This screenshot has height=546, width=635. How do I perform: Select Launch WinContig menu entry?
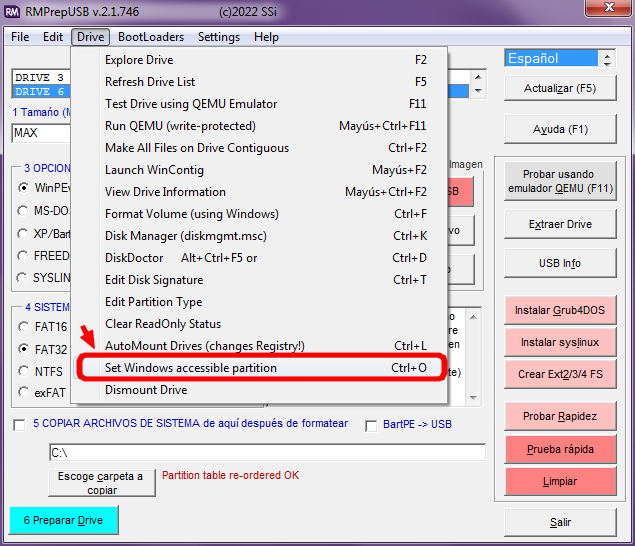[260, 170]
